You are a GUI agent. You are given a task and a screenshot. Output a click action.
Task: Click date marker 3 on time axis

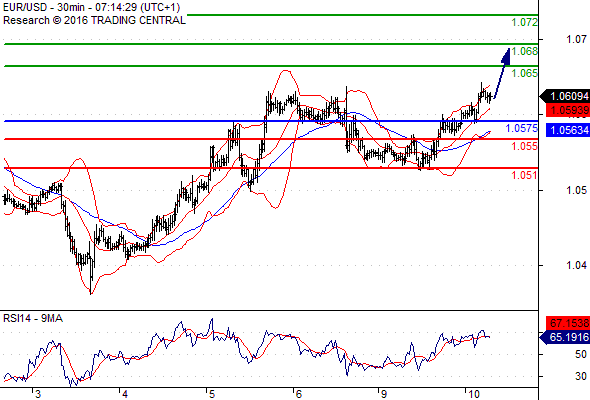pyautogui.click(x=37, y=394)
